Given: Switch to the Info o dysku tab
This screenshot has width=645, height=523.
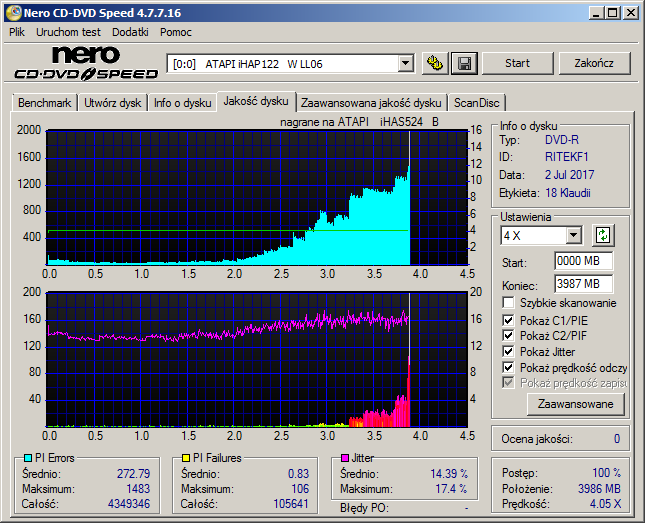Looking at the screenshot, I should pos(182,102).
